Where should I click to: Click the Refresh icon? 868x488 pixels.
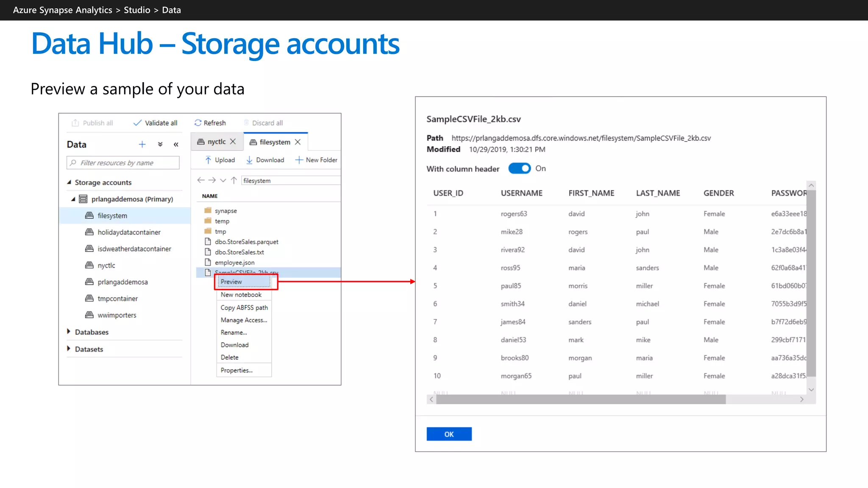[198, 123]
